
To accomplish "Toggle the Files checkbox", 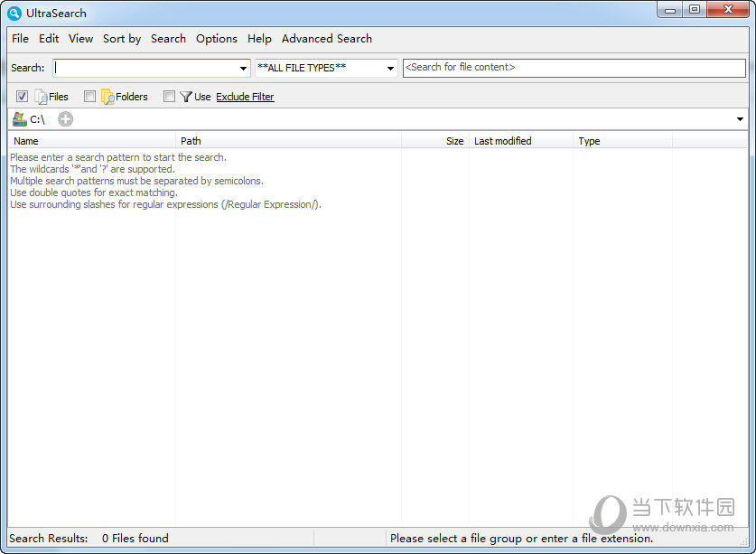I will (x=22, y=96).
